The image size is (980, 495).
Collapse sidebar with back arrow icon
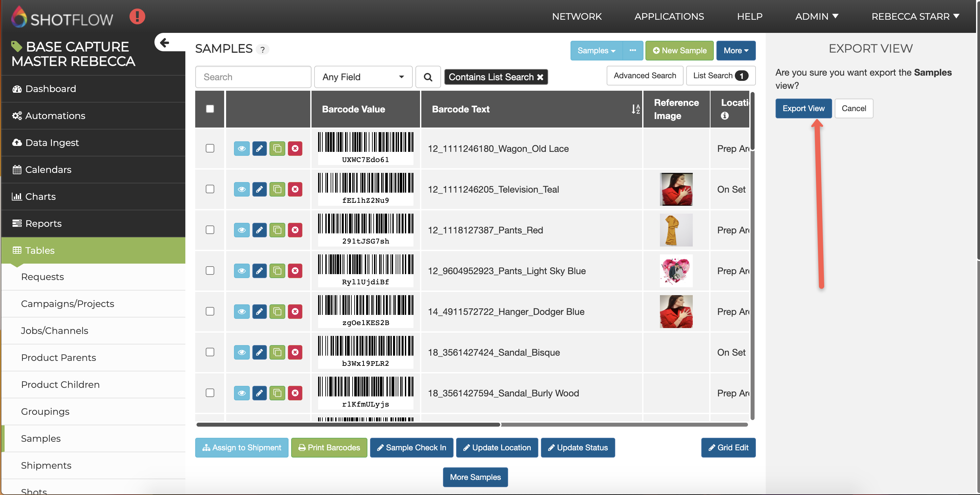(x=164, y=43)
